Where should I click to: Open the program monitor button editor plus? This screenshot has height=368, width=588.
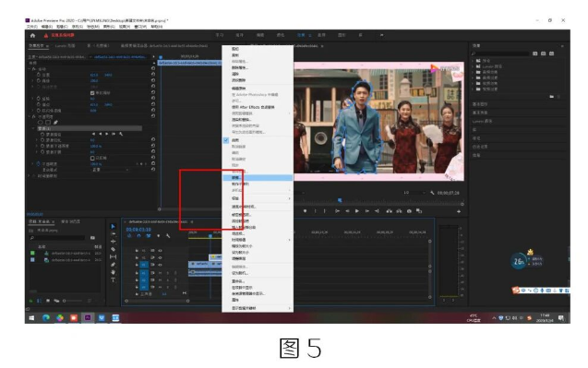point(458,212)
